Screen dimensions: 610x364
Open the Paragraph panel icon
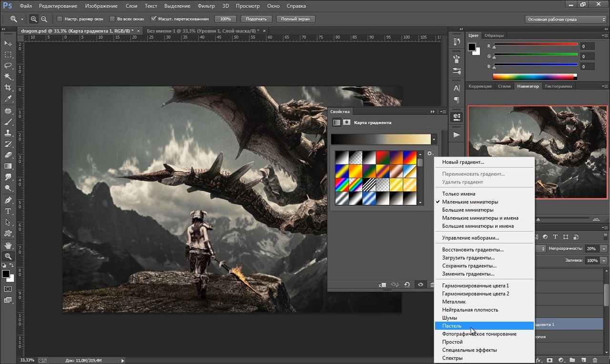(457, 100)
